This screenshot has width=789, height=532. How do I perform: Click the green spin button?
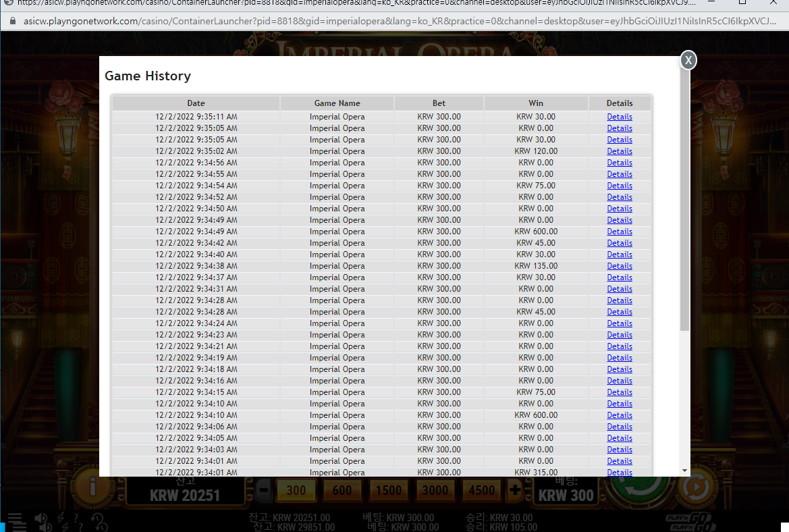point(640,488)
